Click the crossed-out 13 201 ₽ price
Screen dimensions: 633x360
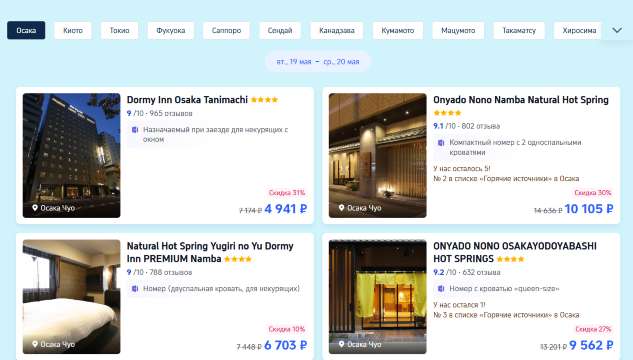pyautogui.click(x=553, y=347)
